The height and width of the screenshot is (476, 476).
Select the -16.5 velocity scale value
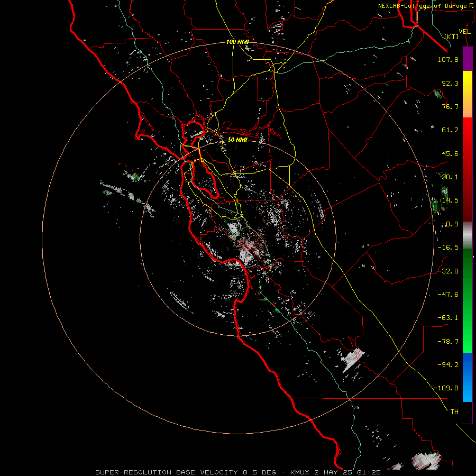tap(448, 248)
